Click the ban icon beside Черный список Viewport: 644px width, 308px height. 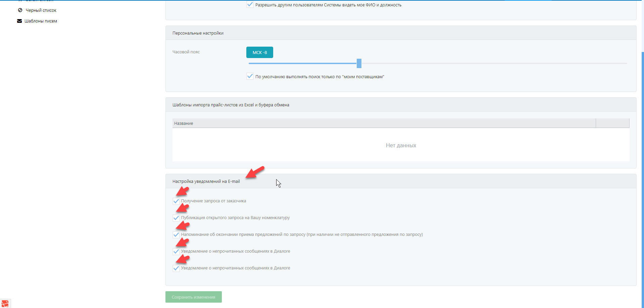pos(20,10)
